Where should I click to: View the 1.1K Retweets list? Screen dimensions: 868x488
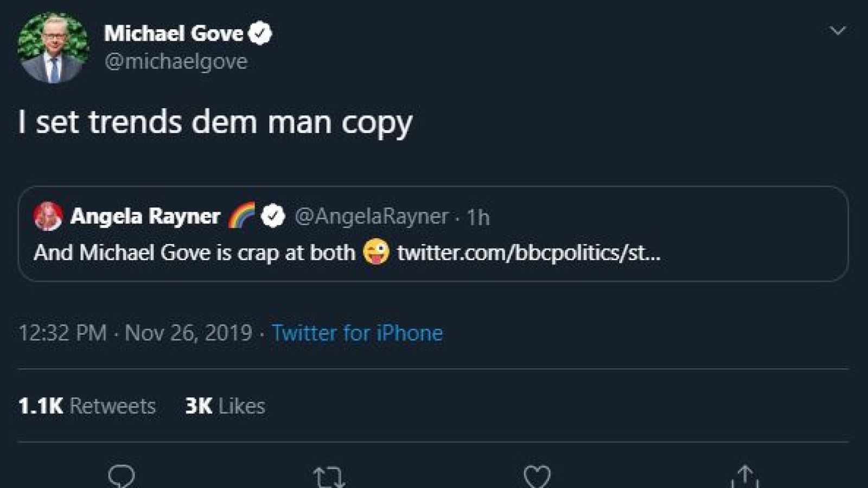(x=87, y=406)
